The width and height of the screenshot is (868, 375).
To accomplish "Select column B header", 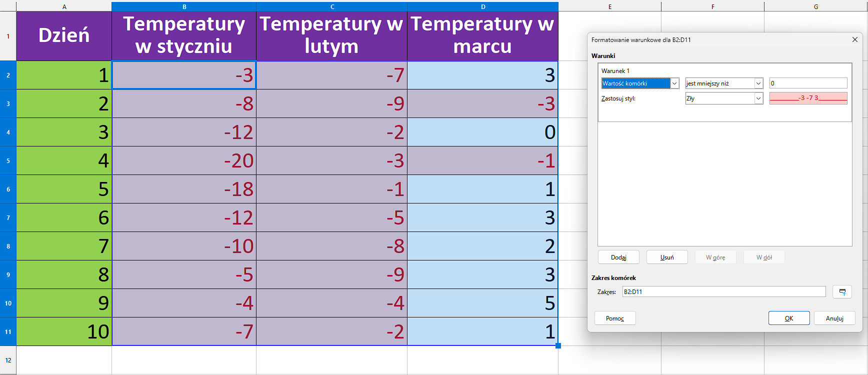I will point(184,6).
